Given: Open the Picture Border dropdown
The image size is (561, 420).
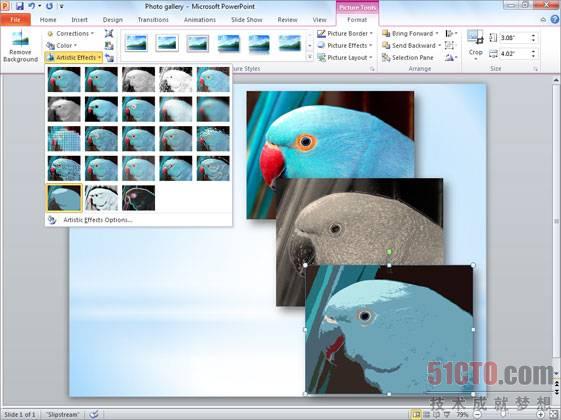Looking at the screenshot, I should (345, 34).
